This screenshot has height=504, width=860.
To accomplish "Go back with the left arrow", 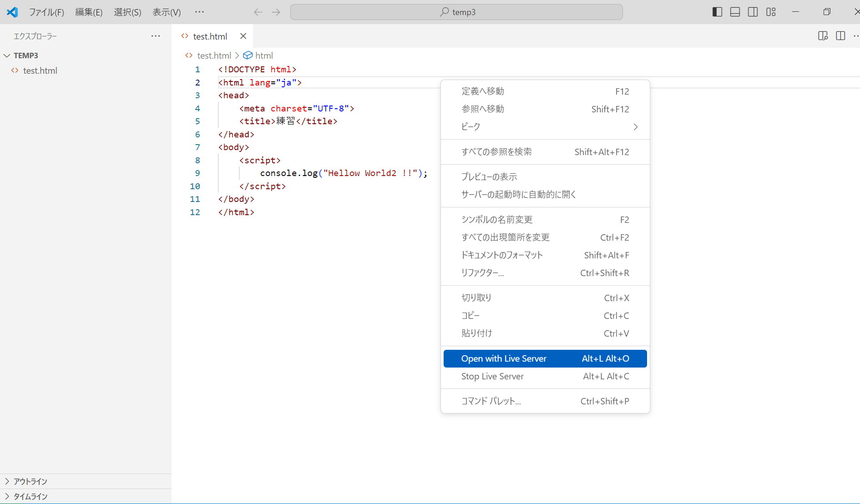I will point(258,12).
